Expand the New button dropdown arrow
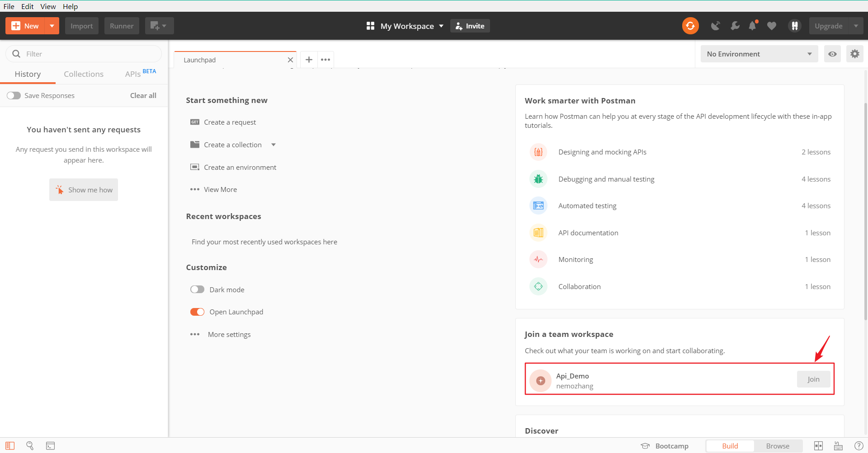This screenshot has height=453, width=868. pos(52,26)
